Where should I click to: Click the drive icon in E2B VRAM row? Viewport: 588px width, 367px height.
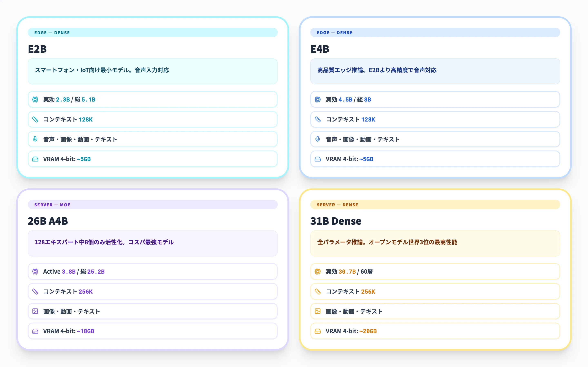coord(35,159)
